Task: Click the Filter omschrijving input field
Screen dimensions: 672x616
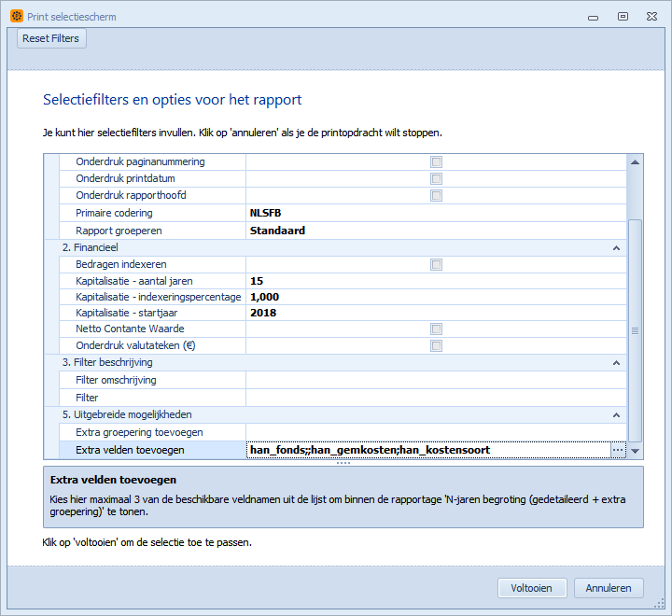Action: [435, 380]
